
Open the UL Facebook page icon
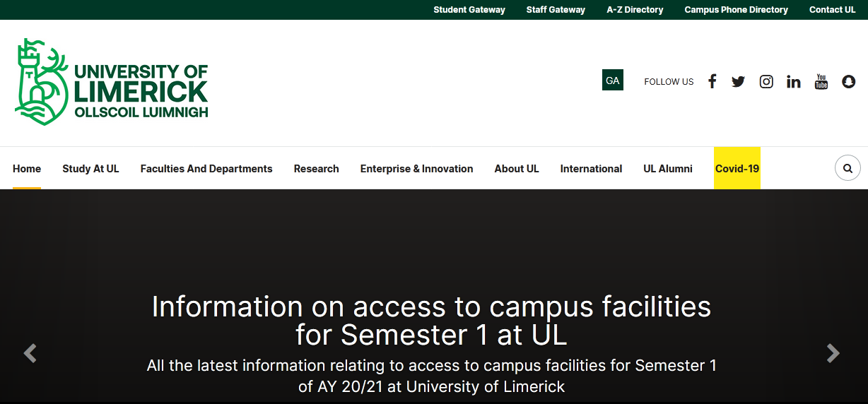pyautogui.click(x=712, y=81)
